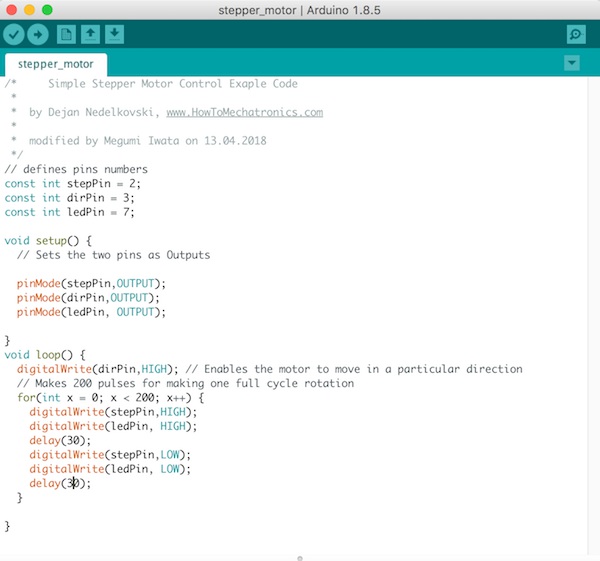This screenshot has height=561, width=600.
Task: Click the '// defines pins numbers' comment
Action: tap(76, 169)
